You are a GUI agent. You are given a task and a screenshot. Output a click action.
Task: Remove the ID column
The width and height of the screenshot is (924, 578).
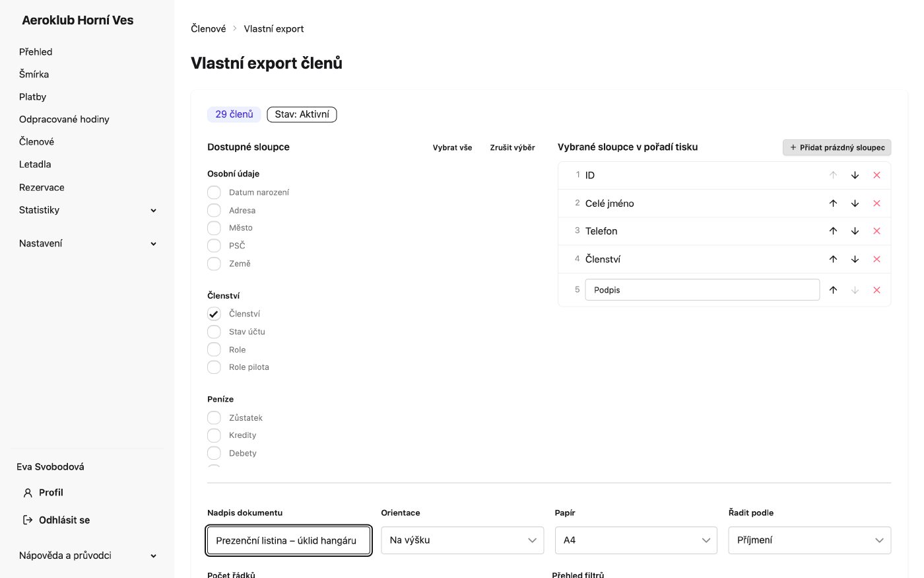coord(876,175)
